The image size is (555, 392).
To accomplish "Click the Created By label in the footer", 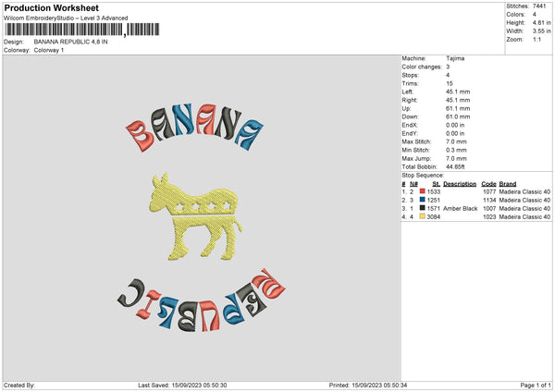I will [19, 385].
